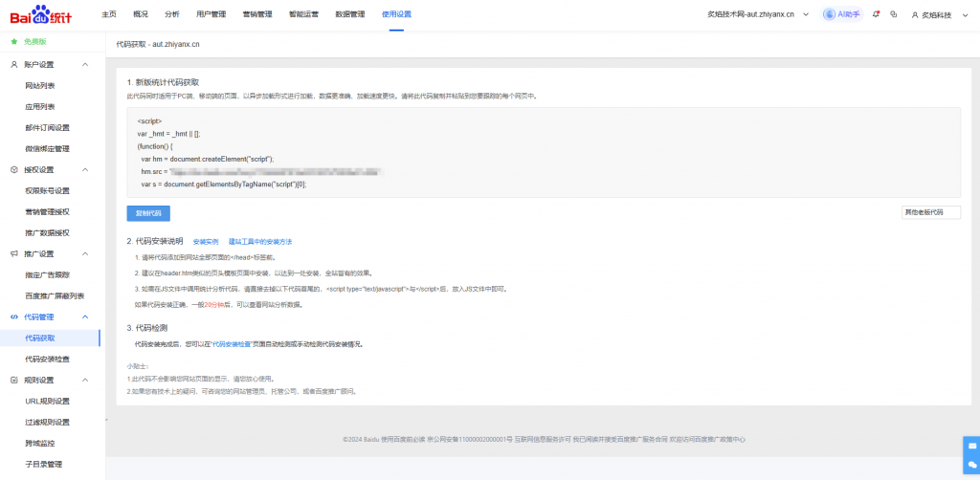The width and height of the screenshot is (980, 480).
Task: Click the heading 1. 新版统计代码获取
Action: (x=163, y=82)
